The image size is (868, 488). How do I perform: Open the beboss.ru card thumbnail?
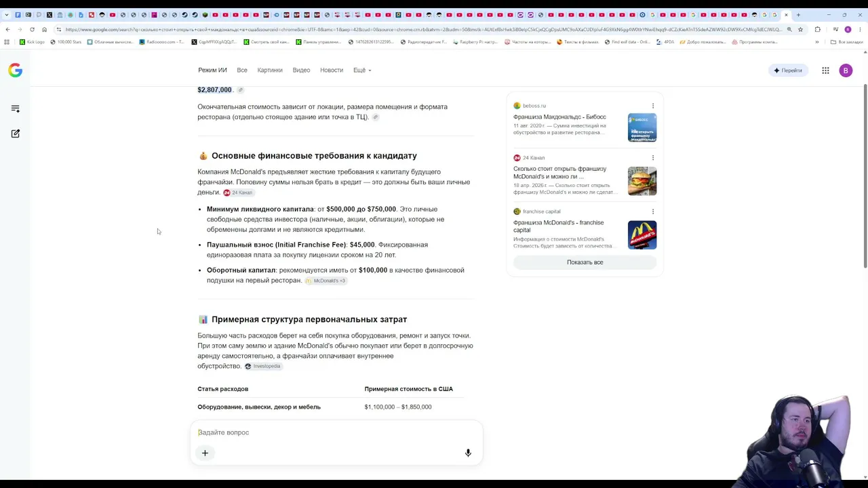[642, 127]
